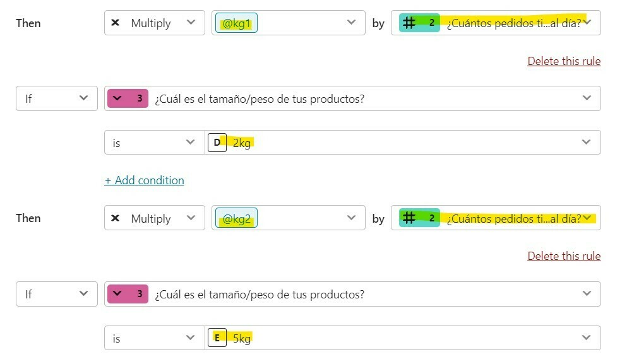Add a condition to the 2kg rule
The image size is (639, 364).
[144, 180]
